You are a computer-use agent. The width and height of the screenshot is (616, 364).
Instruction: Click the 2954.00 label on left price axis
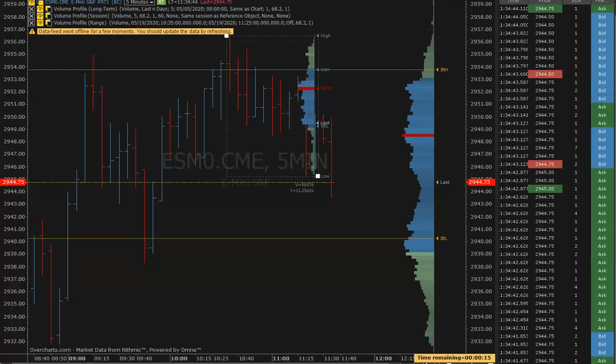point(14,67)
